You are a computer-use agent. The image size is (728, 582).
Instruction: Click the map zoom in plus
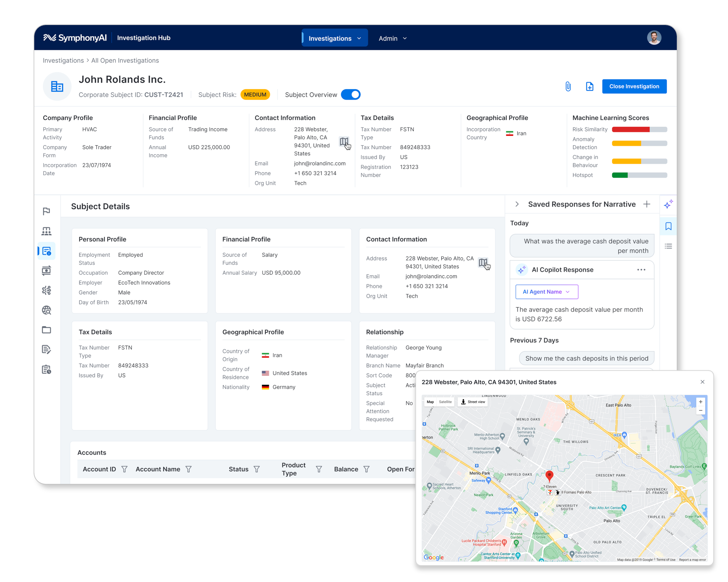[701, 402]
